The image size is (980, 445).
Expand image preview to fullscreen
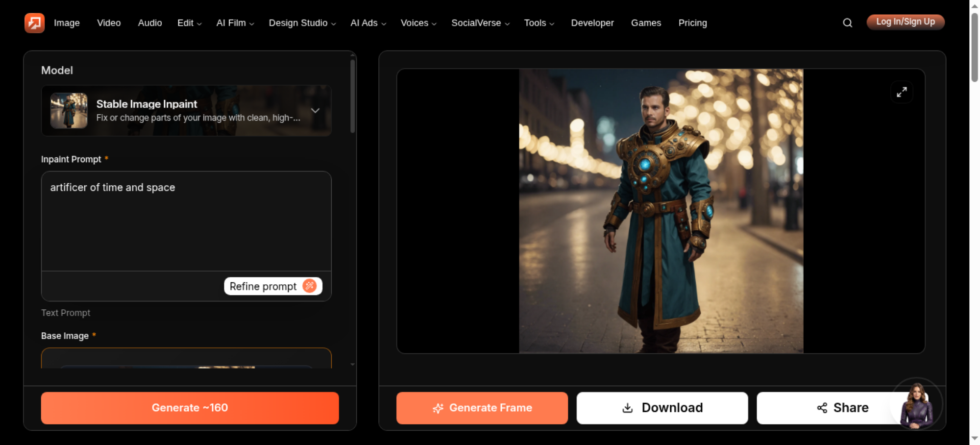coord(902,92)
